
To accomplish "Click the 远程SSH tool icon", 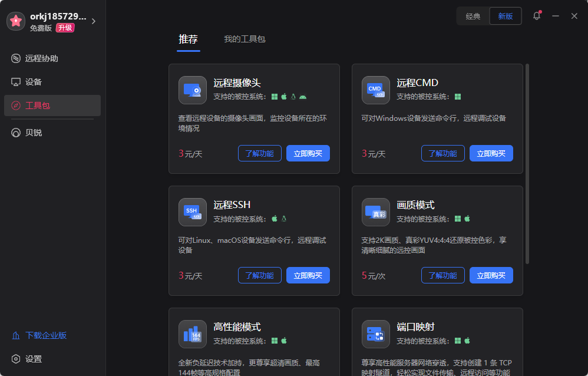I will [192, 212].
